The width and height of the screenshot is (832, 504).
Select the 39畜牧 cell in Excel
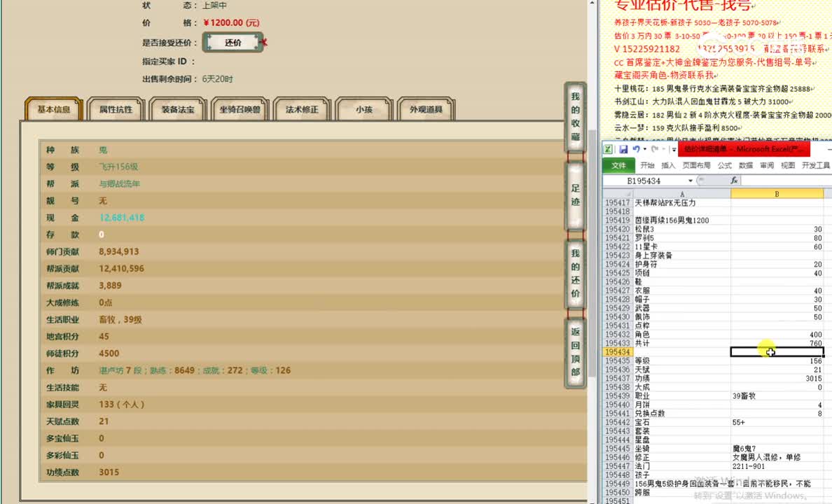[777, 395]
